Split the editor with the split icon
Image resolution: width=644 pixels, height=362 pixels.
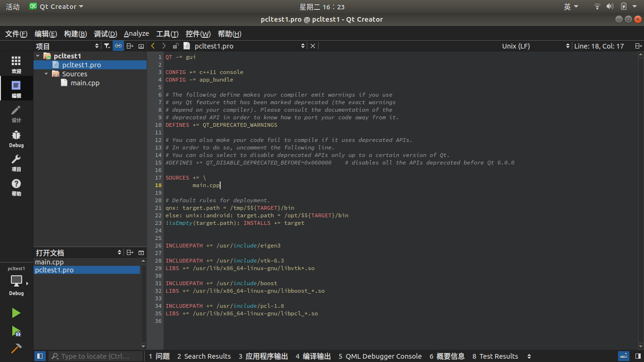click(x=637, y=46)
